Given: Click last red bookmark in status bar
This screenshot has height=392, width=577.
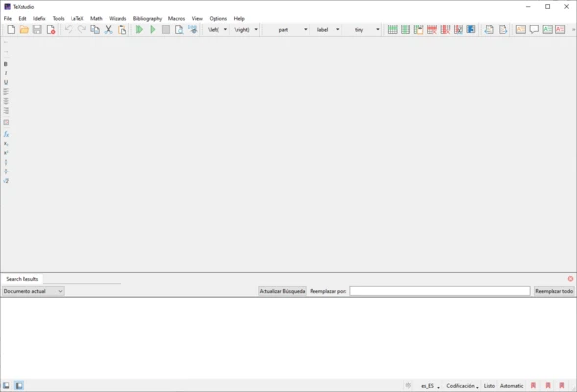Looking at the screenshot, I should (x=562, y=386).
